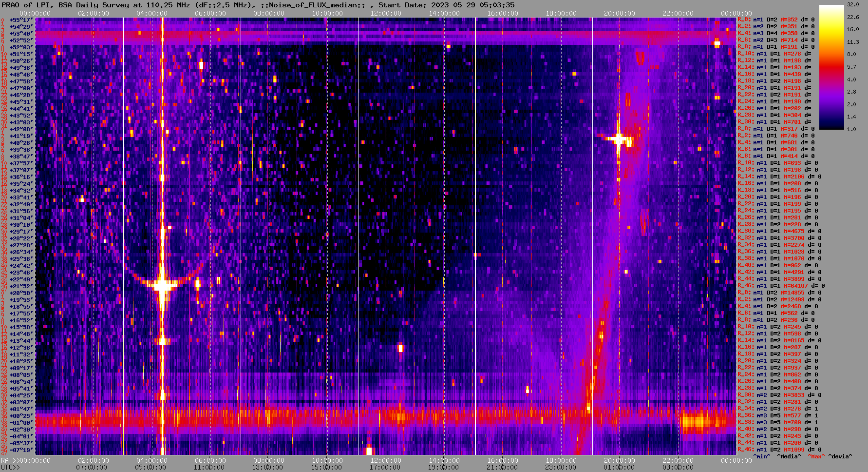Click the beam statistics row with 'M=1099'
868x472 pixels.
[779, 450]
